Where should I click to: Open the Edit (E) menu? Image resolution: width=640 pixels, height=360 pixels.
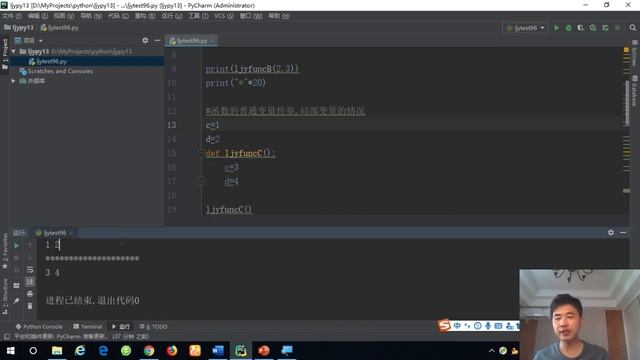(38, 16)
